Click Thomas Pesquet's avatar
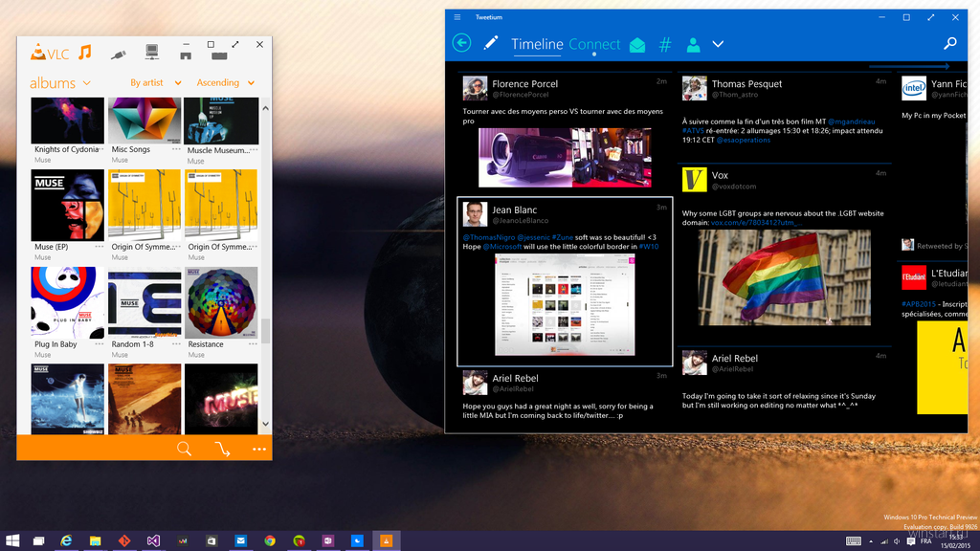The image size is (980, 551). pos(695,88)
